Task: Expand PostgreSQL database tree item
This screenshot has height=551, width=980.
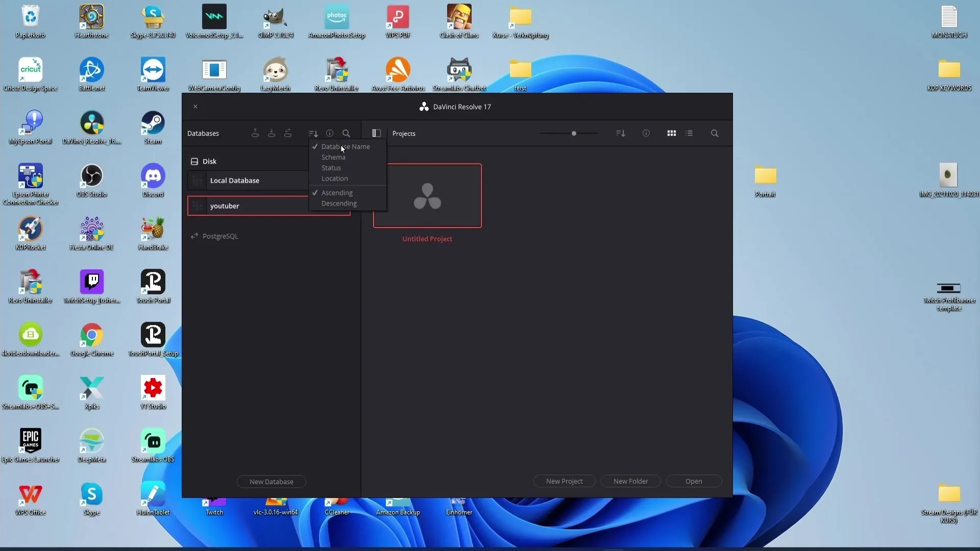Action: click(194, 236)
